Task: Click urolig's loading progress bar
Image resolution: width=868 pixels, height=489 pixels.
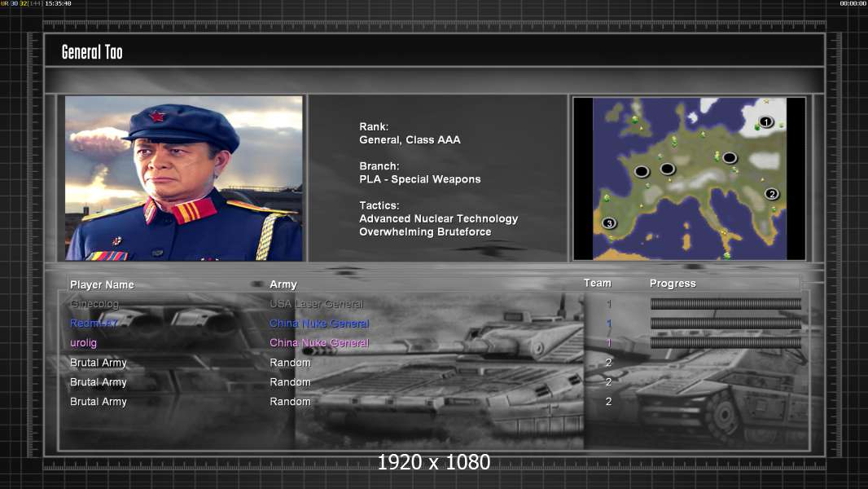Action: click(726, 343)
